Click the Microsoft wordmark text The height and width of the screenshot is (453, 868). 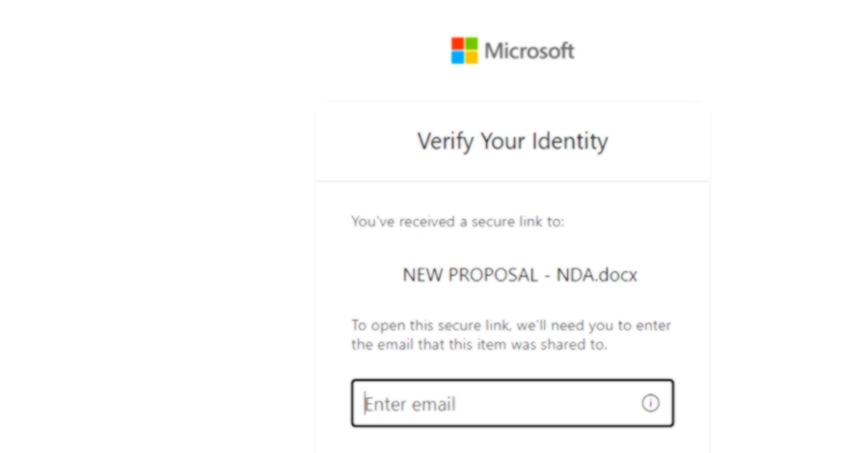tap(529, 51)
